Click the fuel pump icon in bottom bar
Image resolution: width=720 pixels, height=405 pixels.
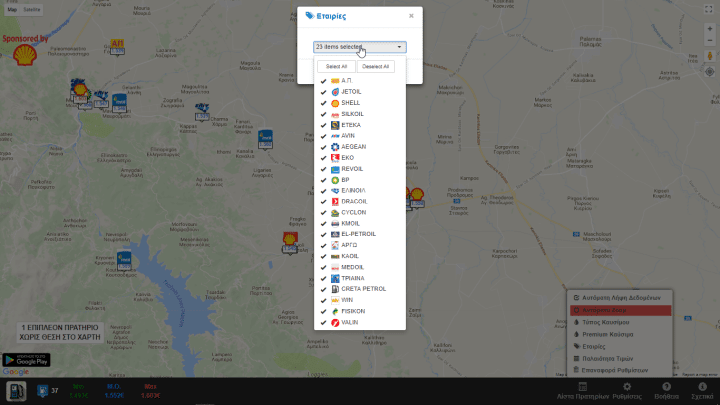click(x=16, y=391)
